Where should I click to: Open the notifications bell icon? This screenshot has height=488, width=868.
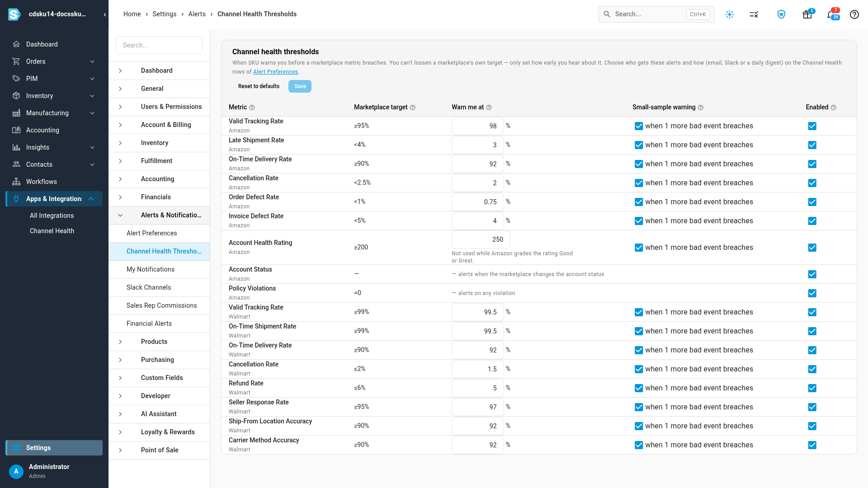[831, 14]
